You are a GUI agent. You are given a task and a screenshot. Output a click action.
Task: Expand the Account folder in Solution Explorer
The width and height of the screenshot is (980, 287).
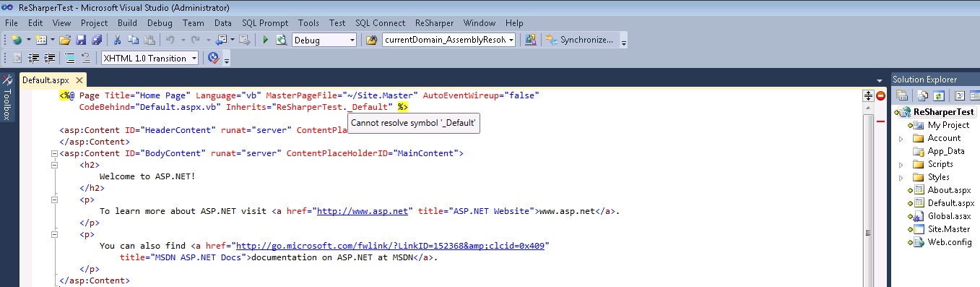click(x=901, y=138)
